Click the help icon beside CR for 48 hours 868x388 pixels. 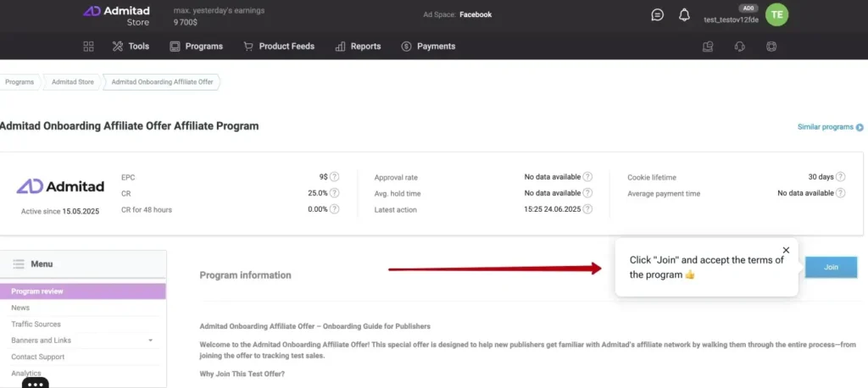point(334,209)
